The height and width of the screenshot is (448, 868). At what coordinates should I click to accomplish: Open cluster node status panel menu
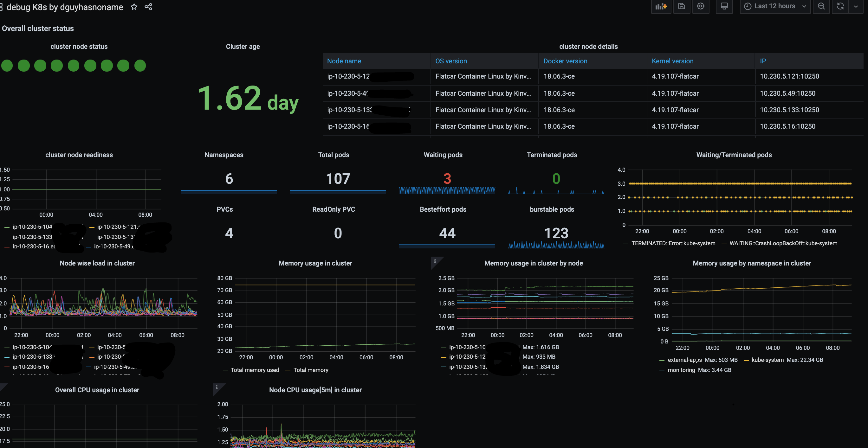[79, 47]
